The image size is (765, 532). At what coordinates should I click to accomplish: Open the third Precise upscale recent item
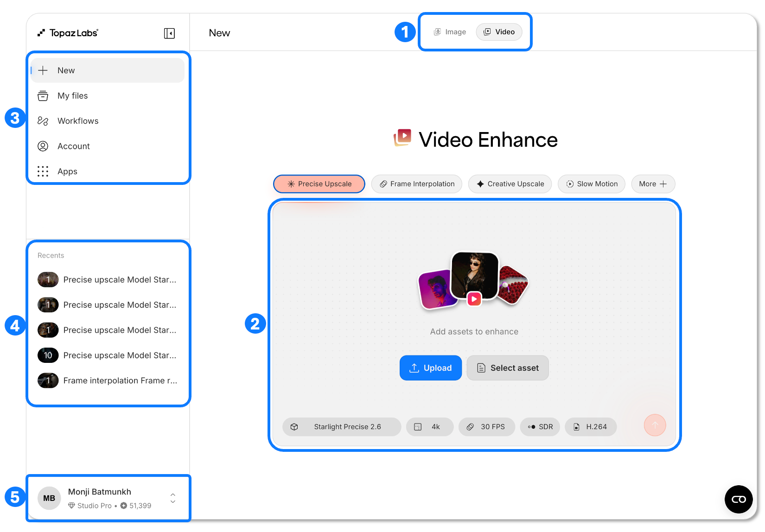click(108, 330)
